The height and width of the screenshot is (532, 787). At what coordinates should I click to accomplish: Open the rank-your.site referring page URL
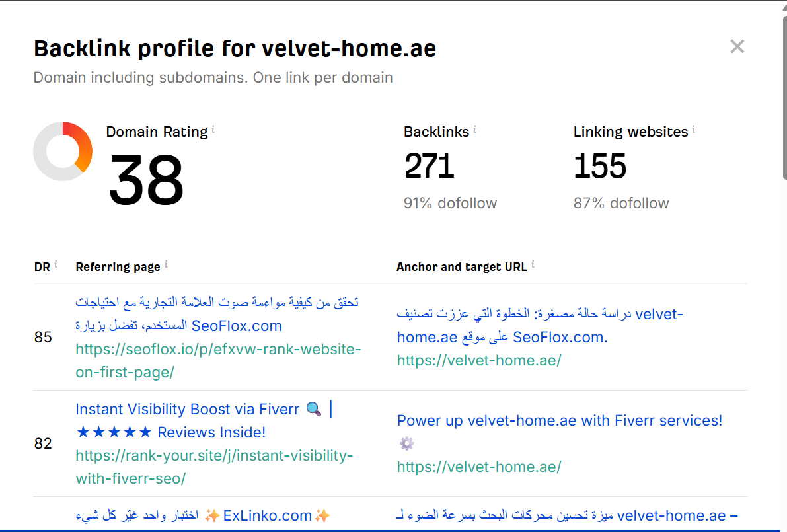click(214, 467)
